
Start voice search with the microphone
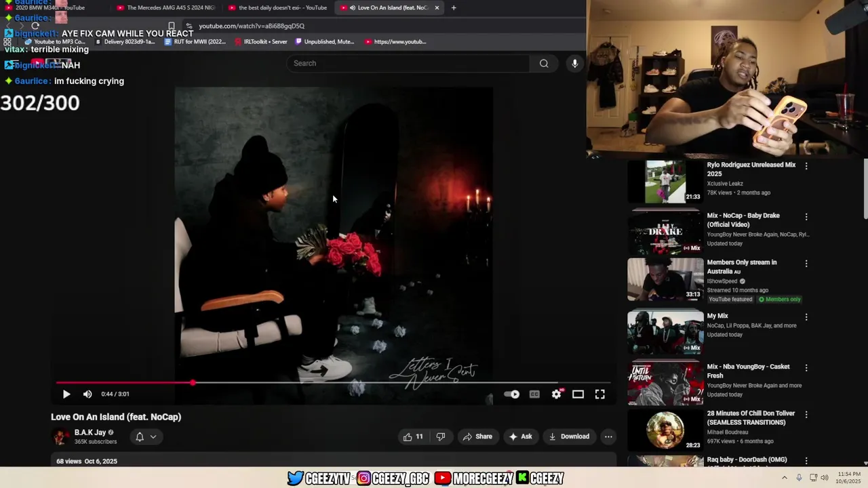tap(574, 63)
